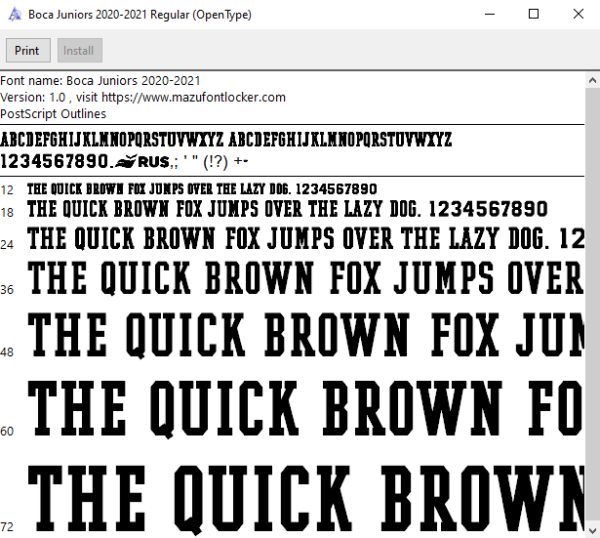Maximize the font preview window
The height and width of the screenshot is (538, 600).
pos(534,15)
